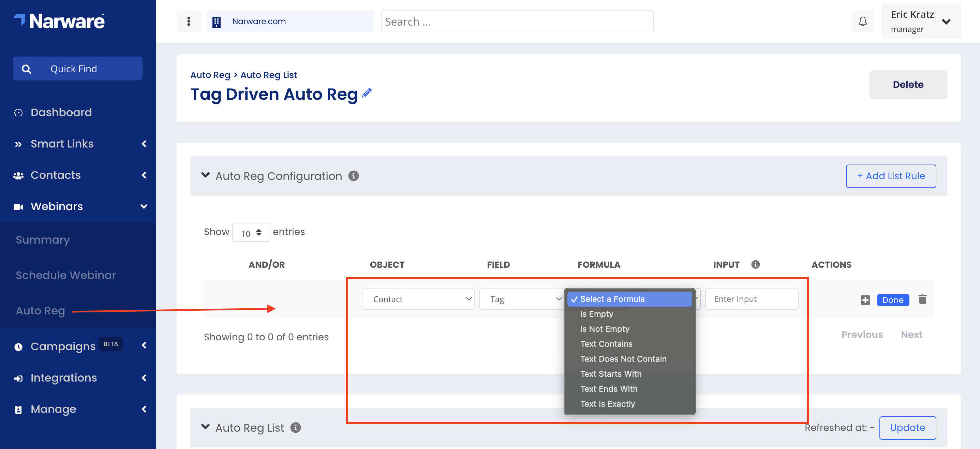The image size is (980, 449).
Task: Click the Enter Input text field
Action: [x=751, y=299]
